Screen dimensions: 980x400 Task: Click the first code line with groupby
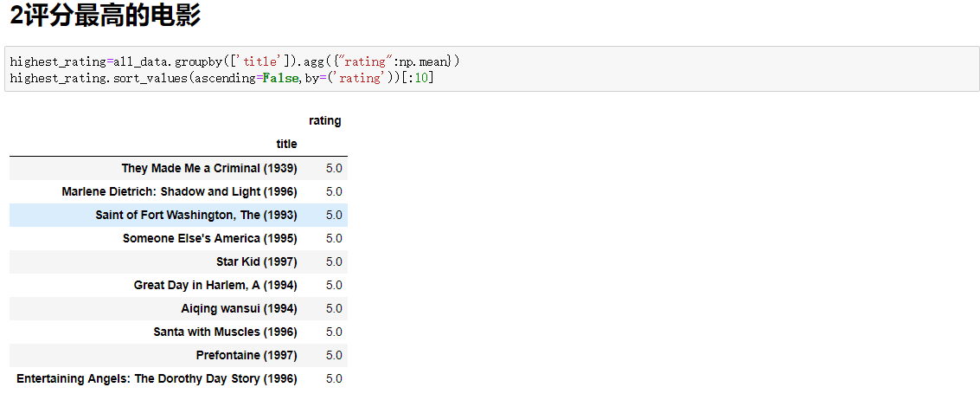click(235, 61)
